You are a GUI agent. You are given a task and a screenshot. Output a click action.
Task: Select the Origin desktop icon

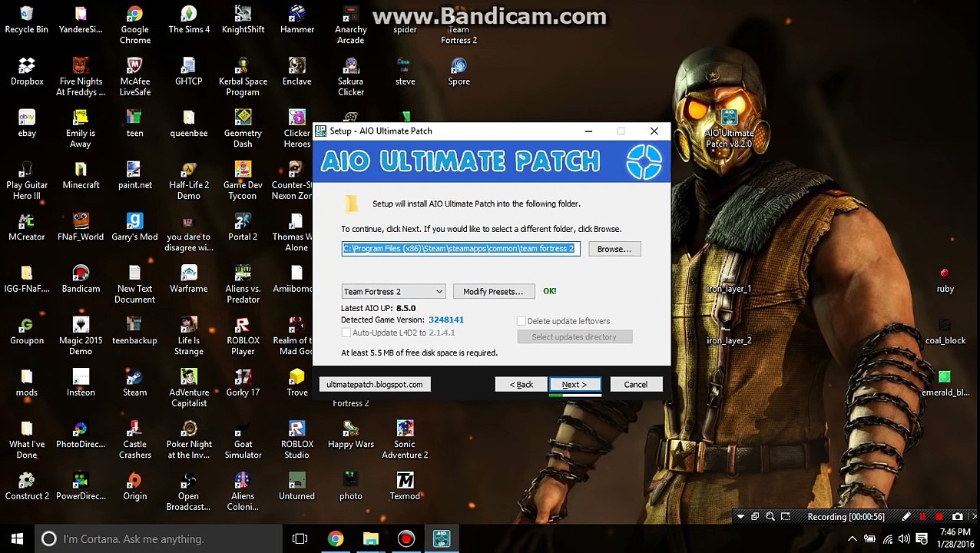pyautogui.click(x=134, y=487)
